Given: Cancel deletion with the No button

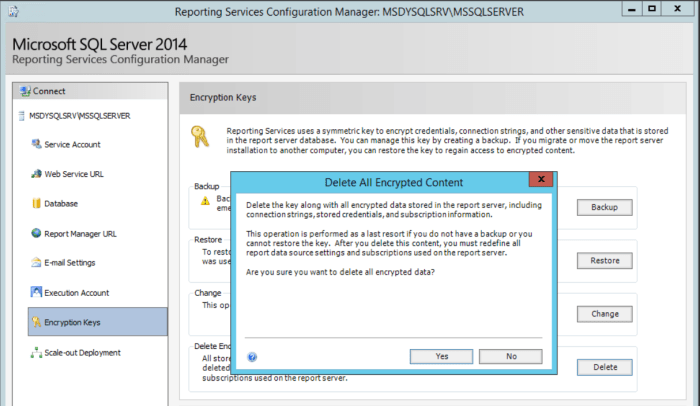Looking at the screenshot, I should coord(511,356).
